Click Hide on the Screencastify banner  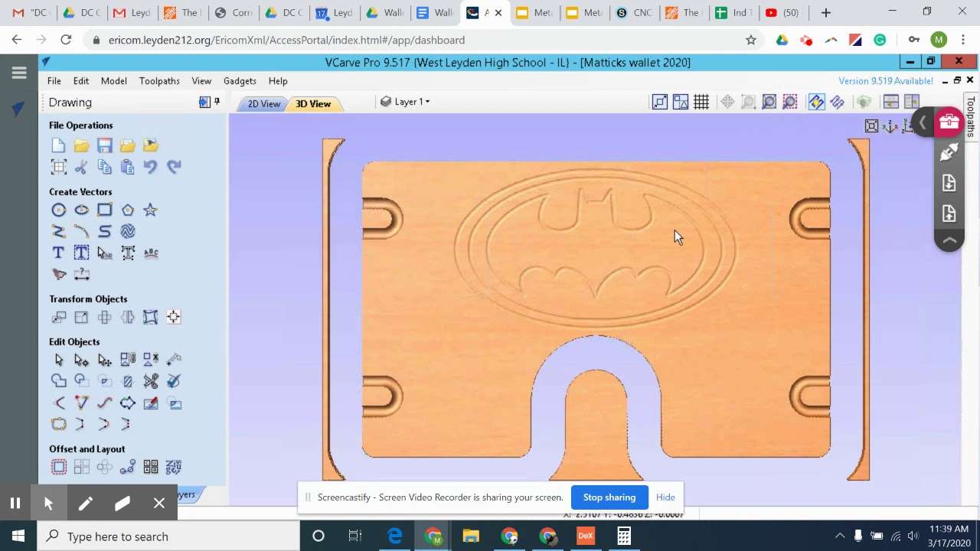point(665,497)
